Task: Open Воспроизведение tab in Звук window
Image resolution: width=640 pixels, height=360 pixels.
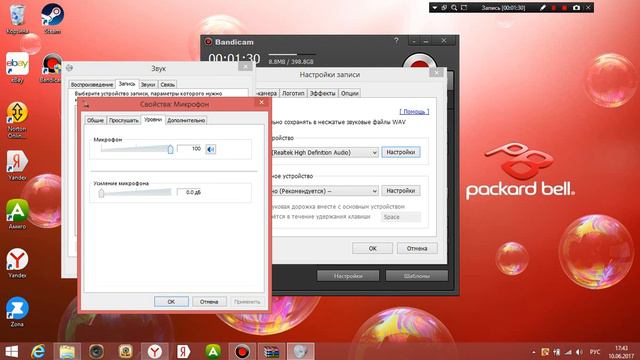Action: [x=92, y=84]
